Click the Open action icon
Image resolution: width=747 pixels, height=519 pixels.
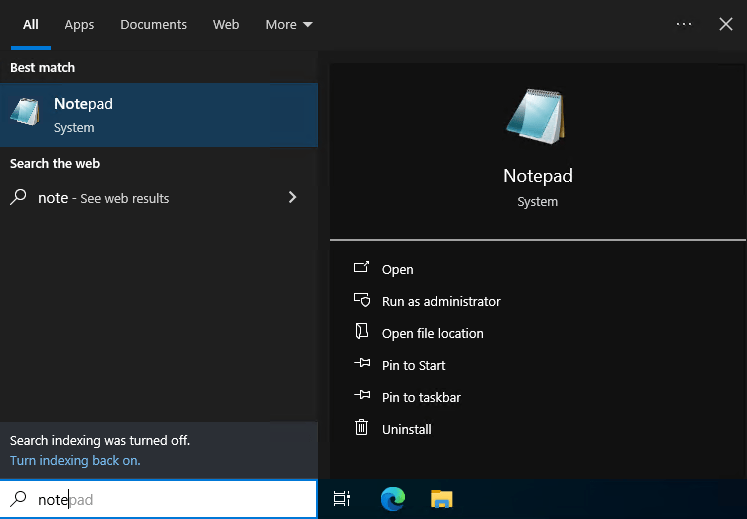pyautogui.click(x=362, y=267)
